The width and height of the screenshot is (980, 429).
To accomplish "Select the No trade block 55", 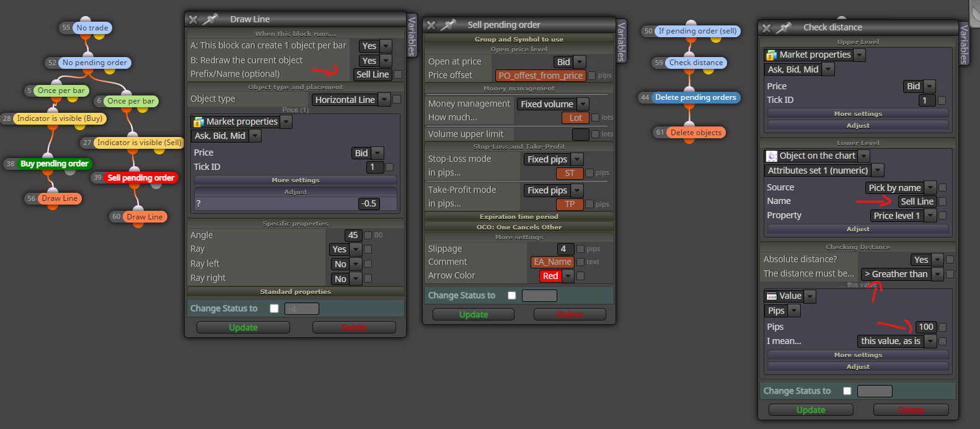I will (92, 28).
